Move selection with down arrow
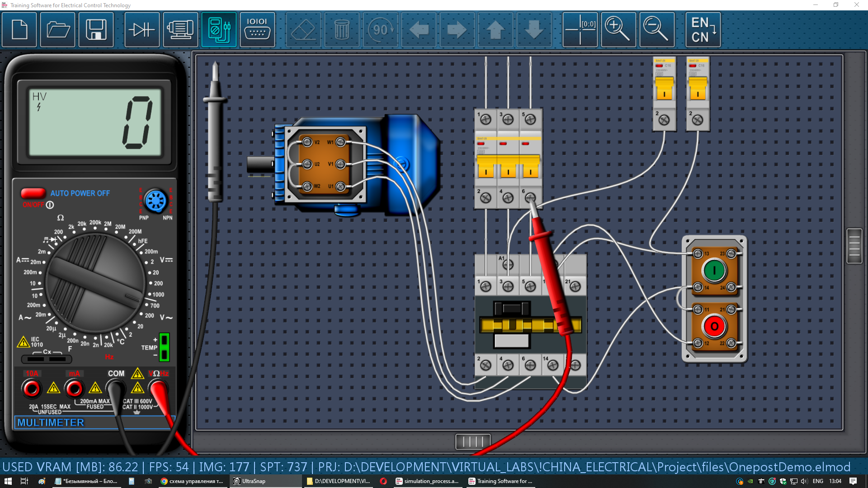This screenshot has height=488, width=868. click(x=534, y=30)
